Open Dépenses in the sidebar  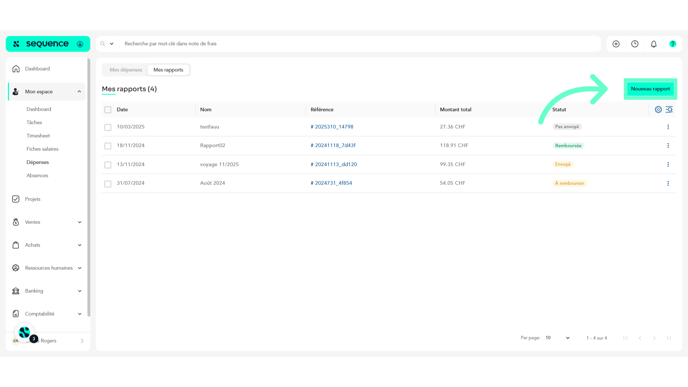(38, 162)
